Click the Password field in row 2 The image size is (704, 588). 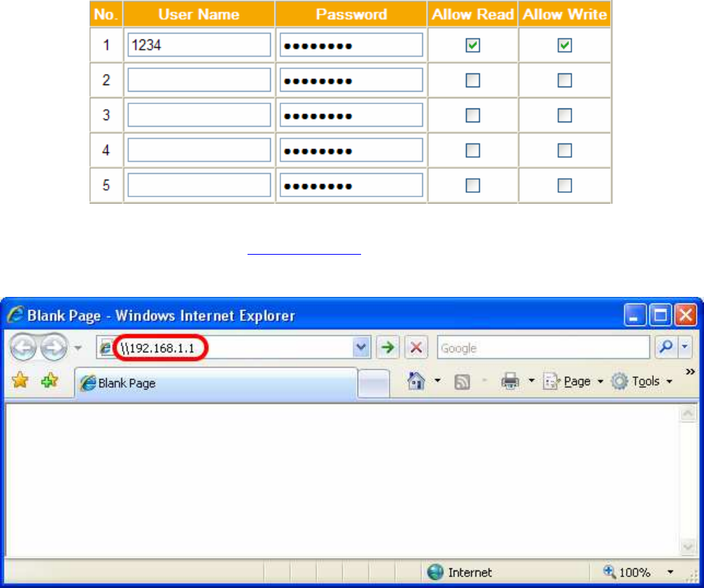pyautogui.click(x=351, y=80)
